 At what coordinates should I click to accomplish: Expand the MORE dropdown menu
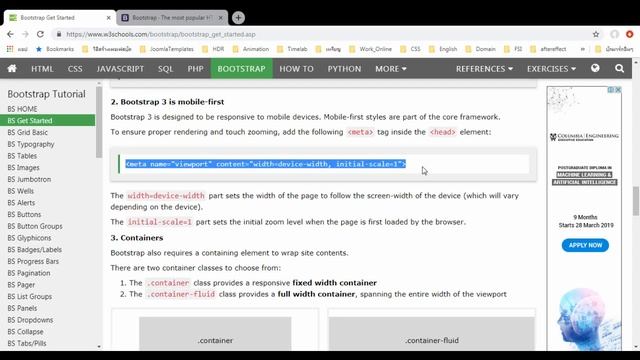(x=391, y=69)
